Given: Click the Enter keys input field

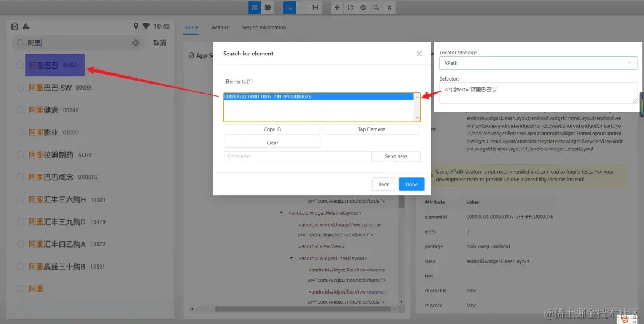Looking at the screenshot, I should click(298, 156).
